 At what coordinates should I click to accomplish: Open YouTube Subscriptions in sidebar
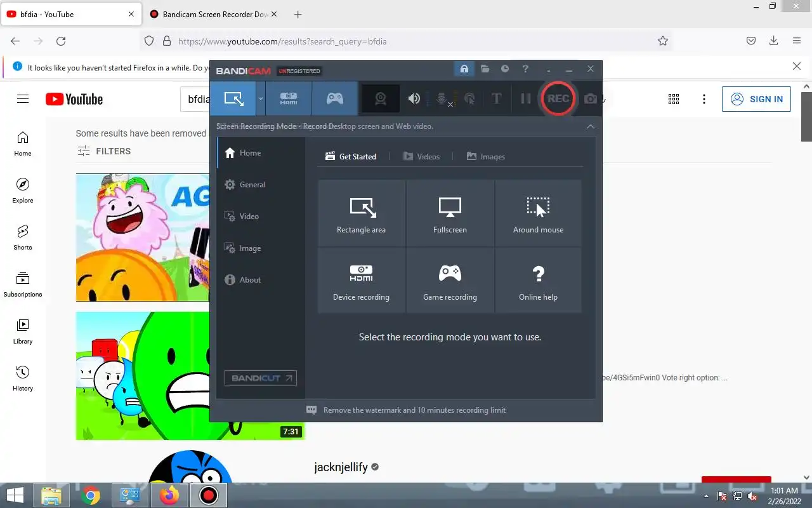point(23,285)
